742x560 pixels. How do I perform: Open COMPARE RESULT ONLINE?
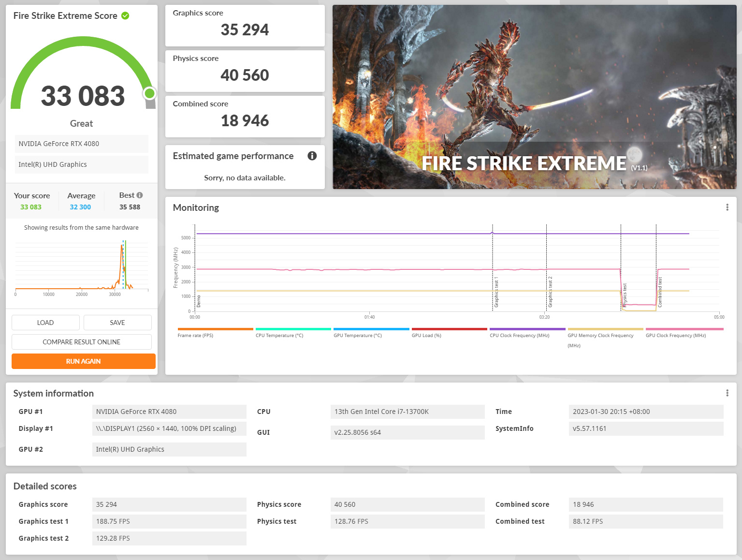[82, 342]
